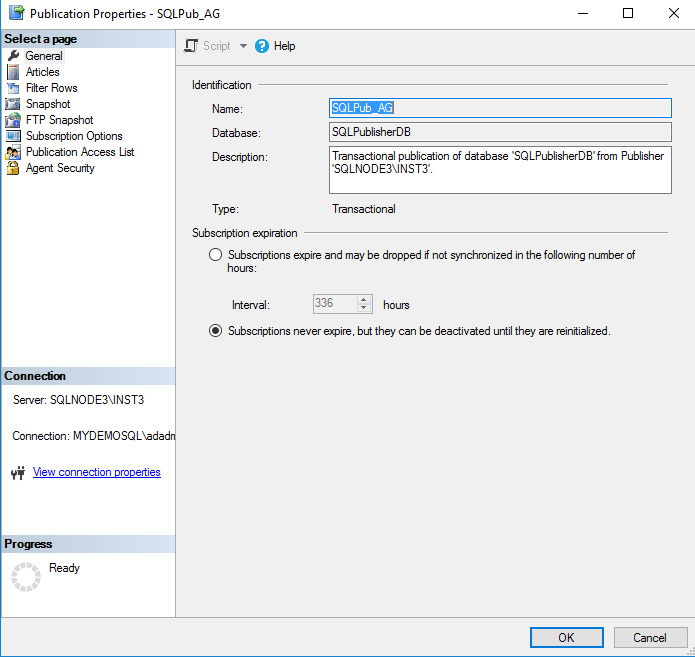Click the General page wrench icon

(13, 56)
